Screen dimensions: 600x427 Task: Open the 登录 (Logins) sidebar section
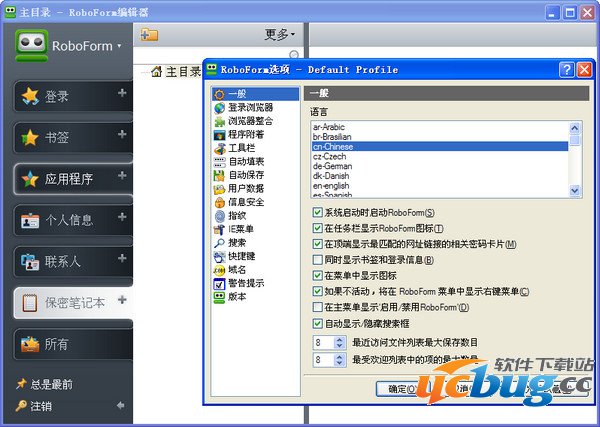70,96
